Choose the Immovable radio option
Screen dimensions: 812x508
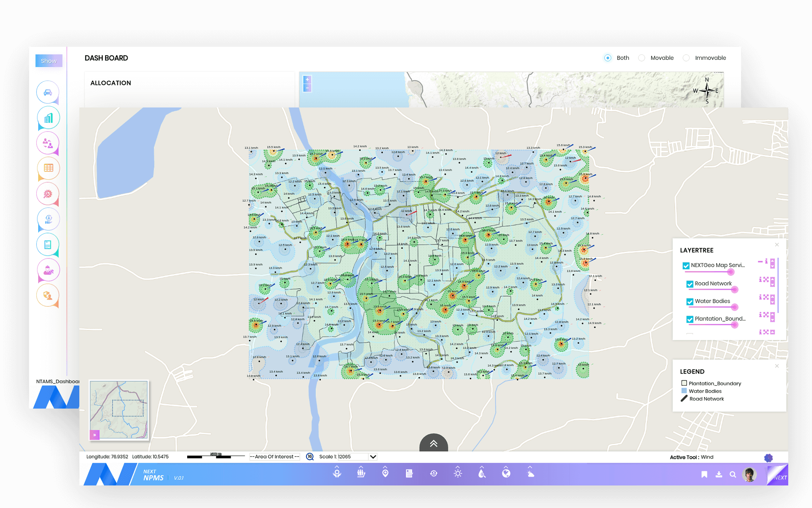686,58
